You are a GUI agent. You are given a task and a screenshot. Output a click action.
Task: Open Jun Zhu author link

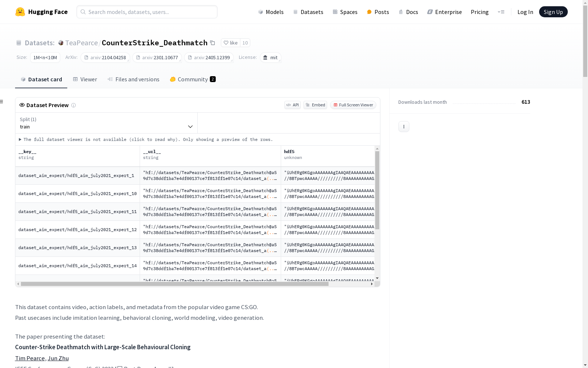(x=58, y=358)
